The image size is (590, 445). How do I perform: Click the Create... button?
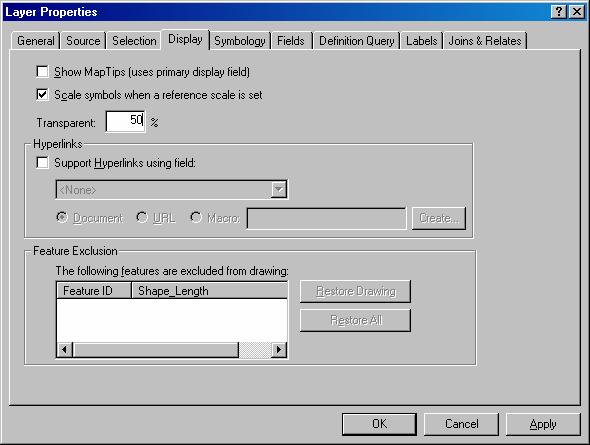tap(439, 218)
